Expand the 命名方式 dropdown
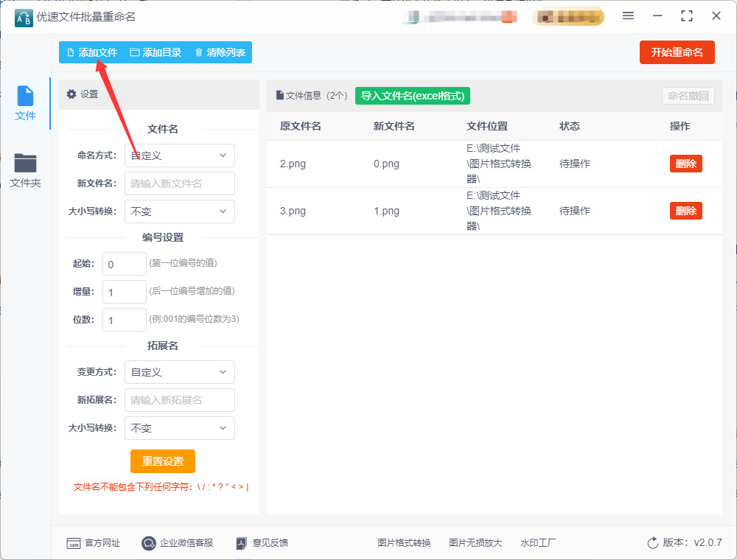Image resolution: width=737 pixels, height=560 pixels. [180, 155]
